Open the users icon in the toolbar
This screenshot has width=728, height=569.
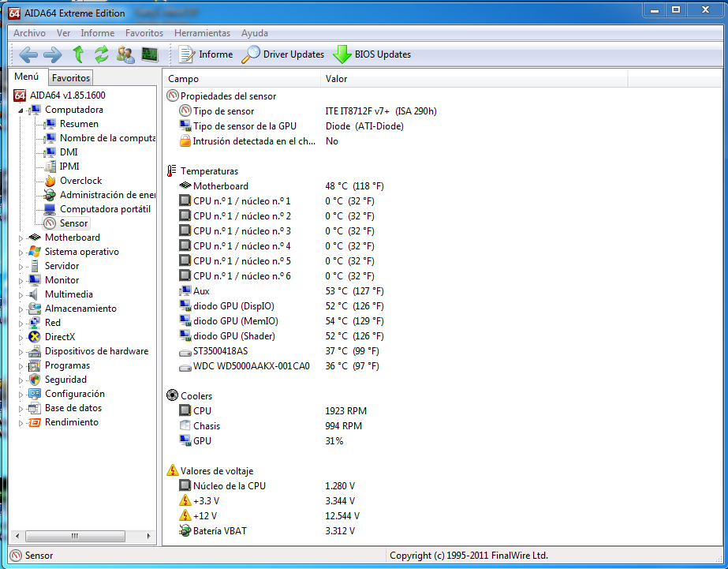click(x=125, y=54)
